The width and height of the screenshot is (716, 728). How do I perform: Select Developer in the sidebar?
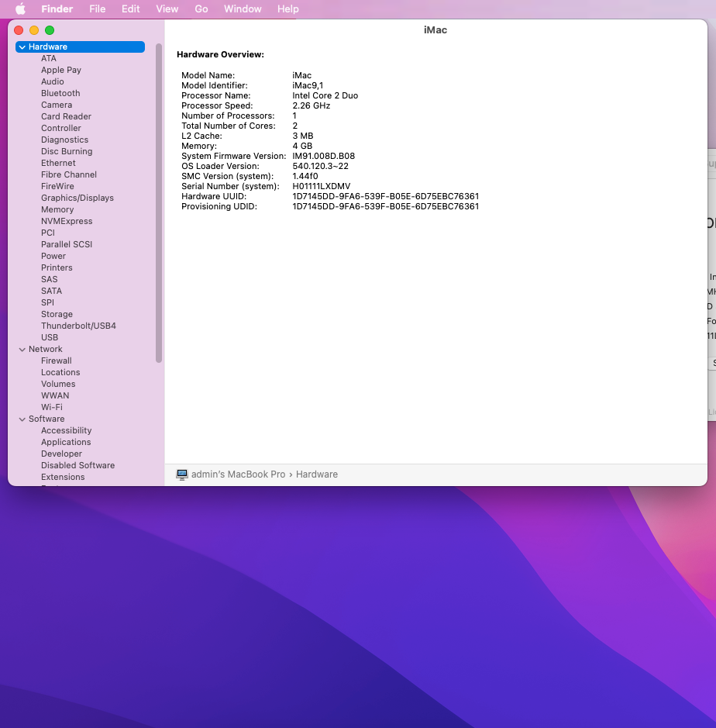tap(61, 454)
